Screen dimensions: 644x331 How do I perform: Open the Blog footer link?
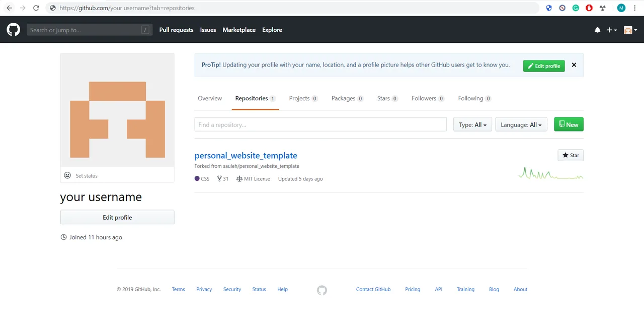[494, 290]
